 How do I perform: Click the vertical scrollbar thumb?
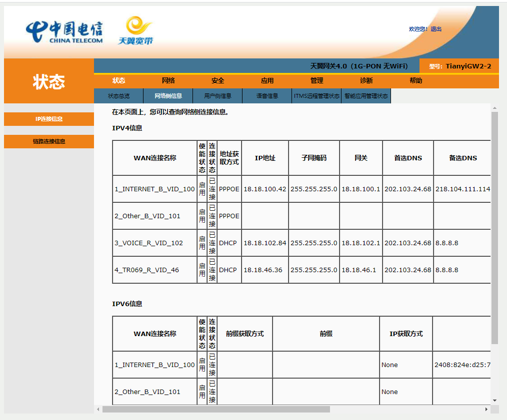tap(494, 228)
